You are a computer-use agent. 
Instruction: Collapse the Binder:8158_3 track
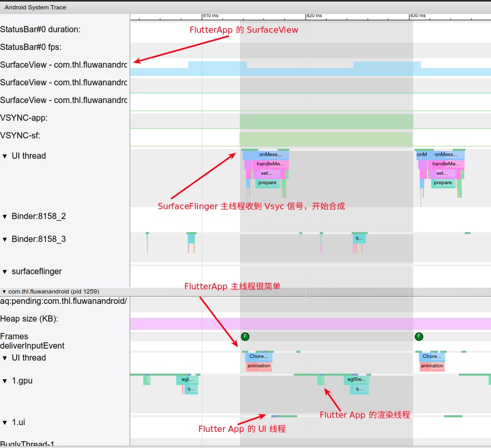[x=5, y=239]
